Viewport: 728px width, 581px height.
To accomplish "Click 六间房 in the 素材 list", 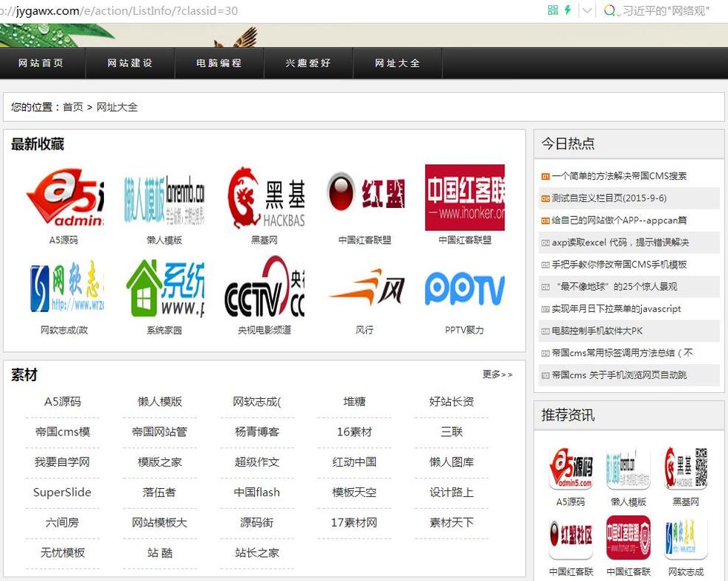I will [62, 522].
